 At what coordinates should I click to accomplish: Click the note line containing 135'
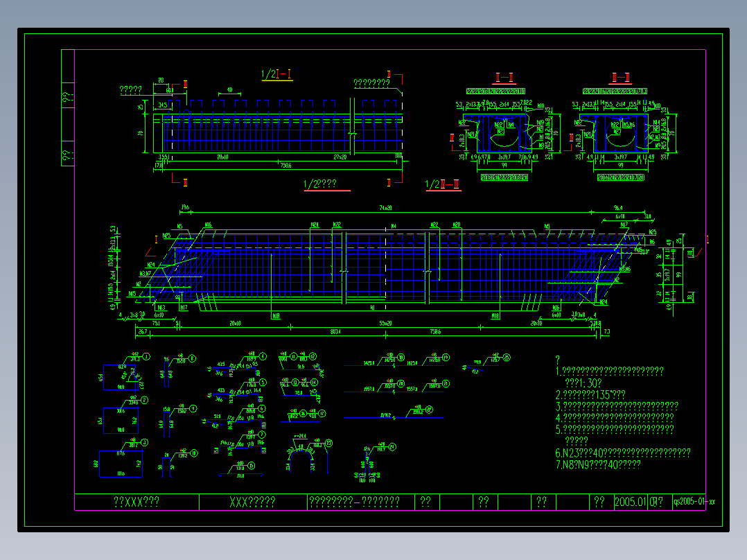pyautogui.click(x=590, y=394)
